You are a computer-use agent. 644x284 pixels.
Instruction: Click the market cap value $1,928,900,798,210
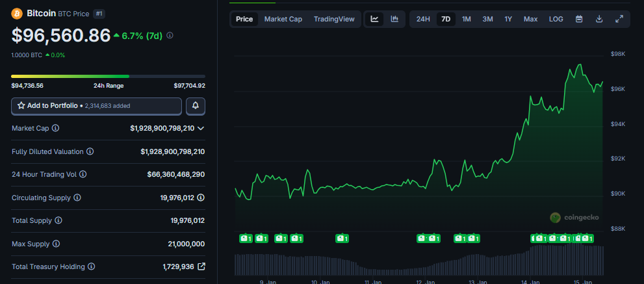coord(162,128)
